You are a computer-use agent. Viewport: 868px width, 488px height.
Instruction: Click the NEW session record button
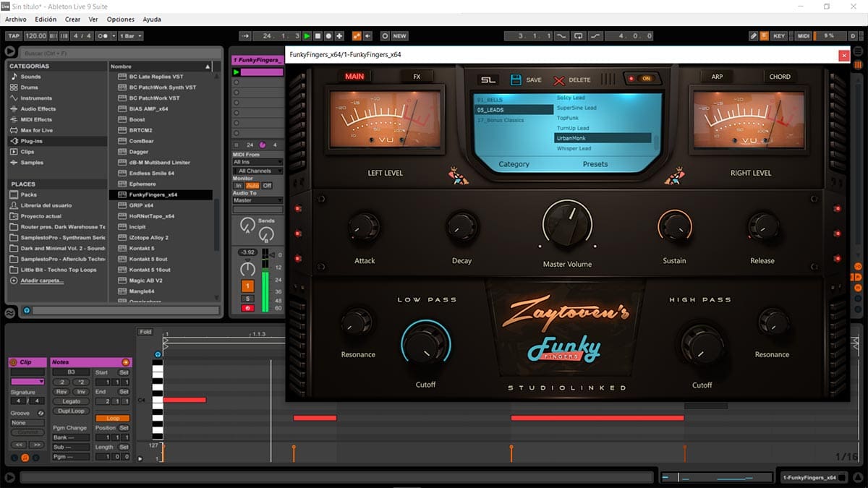tap(399, 35)
